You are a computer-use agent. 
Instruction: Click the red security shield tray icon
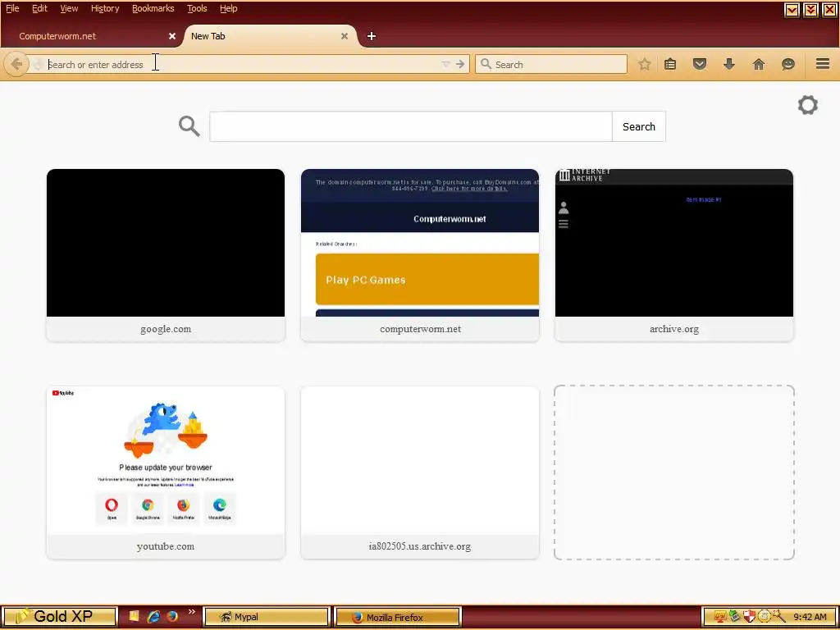pos(750,617)
